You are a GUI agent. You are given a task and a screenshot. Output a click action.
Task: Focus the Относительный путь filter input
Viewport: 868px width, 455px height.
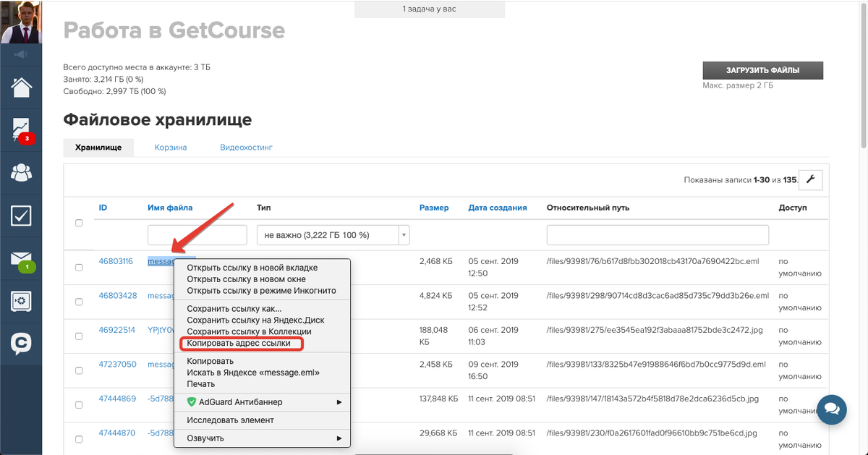tap(658, 235)
